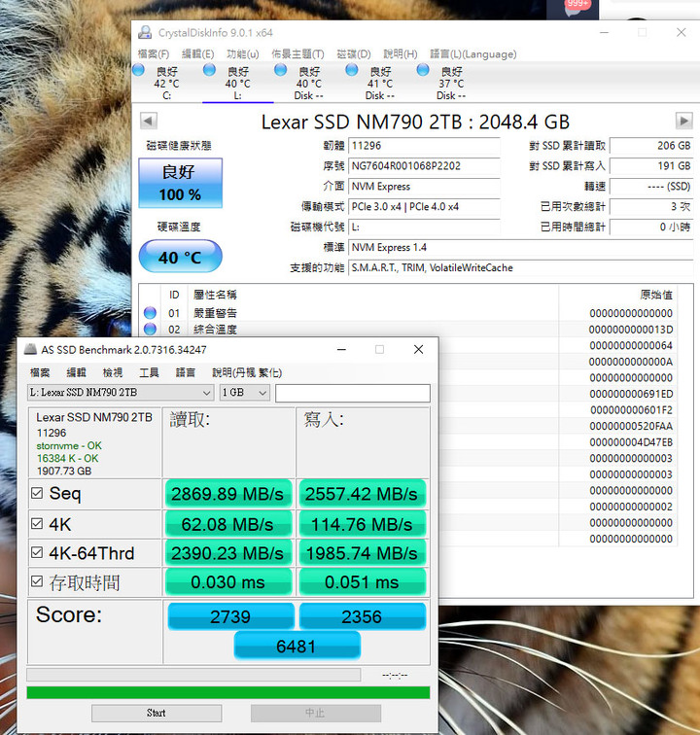
Task: Click the 傳輸模式 field PCIe 3.0 x4 | PCIe 4.0 x4
Action: coord(424,207)
